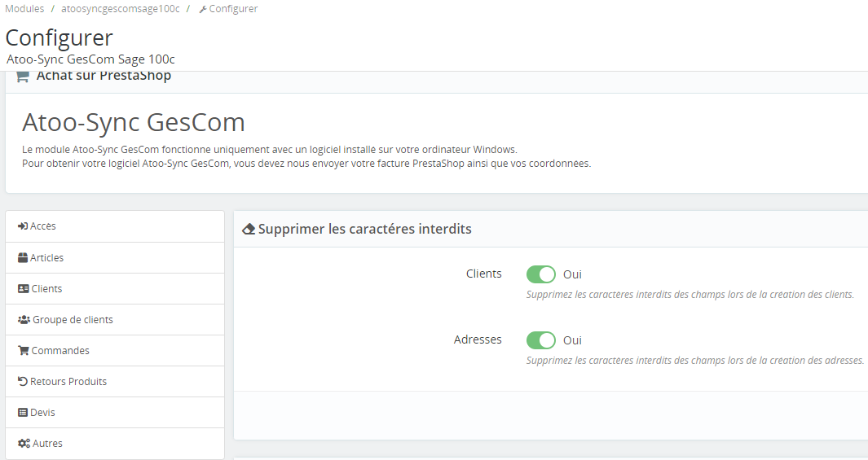This screenshot has width=868, height=460.
Task: Click the Devis list icon
Action: [23, 413]
